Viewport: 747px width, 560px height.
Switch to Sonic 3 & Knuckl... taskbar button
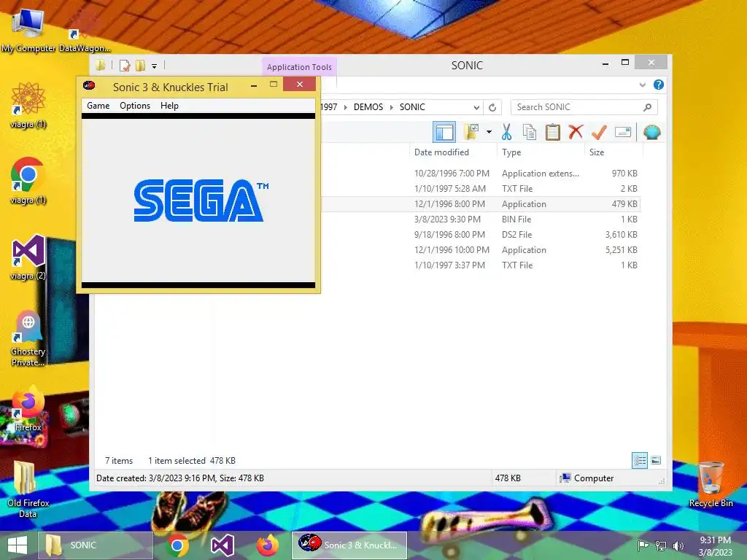(349, 545)
